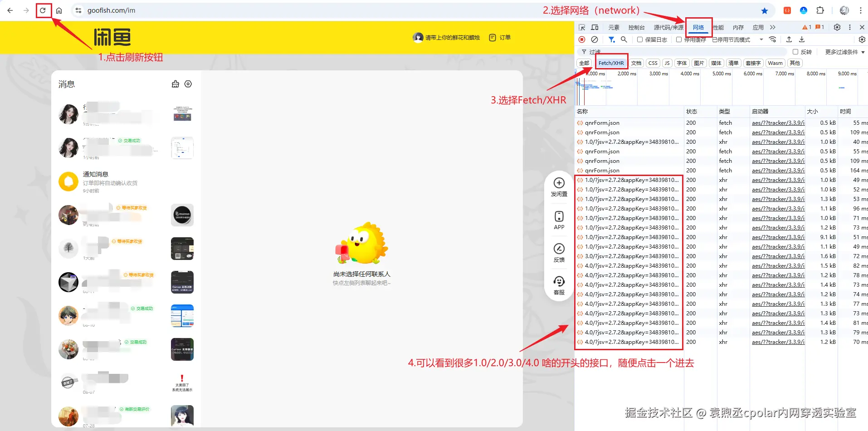Filter requests by 图片
The height and width of the screenshot is (431, 868).
point(699,63)
